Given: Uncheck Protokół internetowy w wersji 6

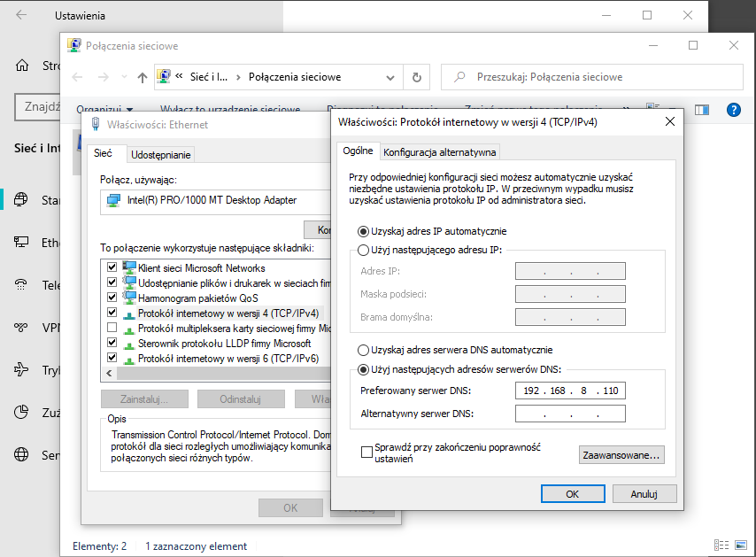Looking at the screenshot, I should pyautogui.click(x=112, y=358).
